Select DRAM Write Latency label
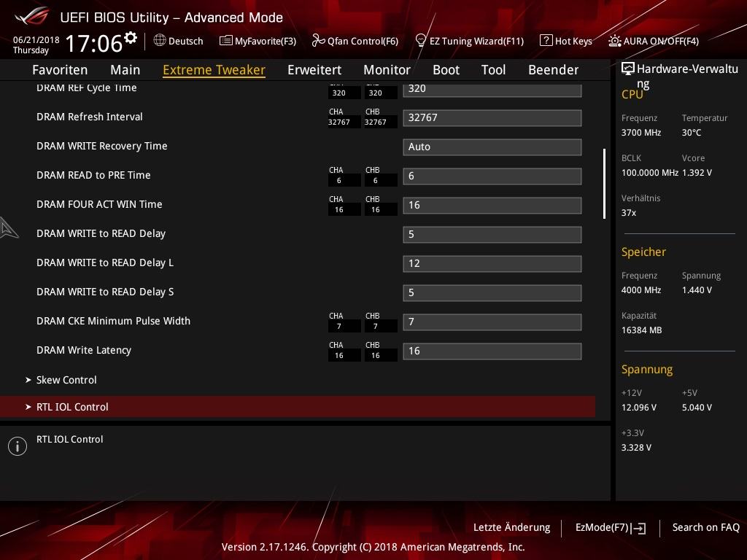The height and width of the screenshot is (560, 747). click(84, 350)
